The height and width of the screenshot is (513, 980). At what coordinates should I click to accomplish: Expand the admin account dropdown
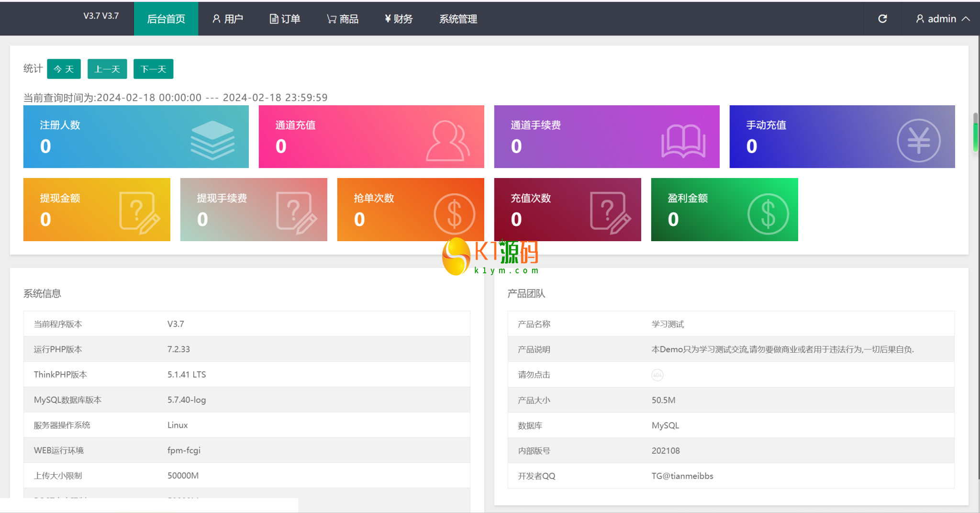click(x=942, y=19)
